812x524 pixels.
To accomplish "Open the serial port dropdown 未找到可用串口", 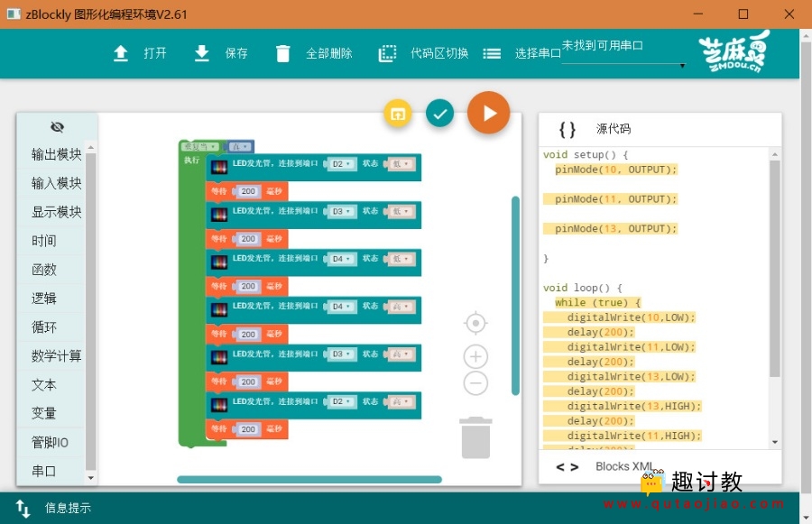I will [623, 53].
